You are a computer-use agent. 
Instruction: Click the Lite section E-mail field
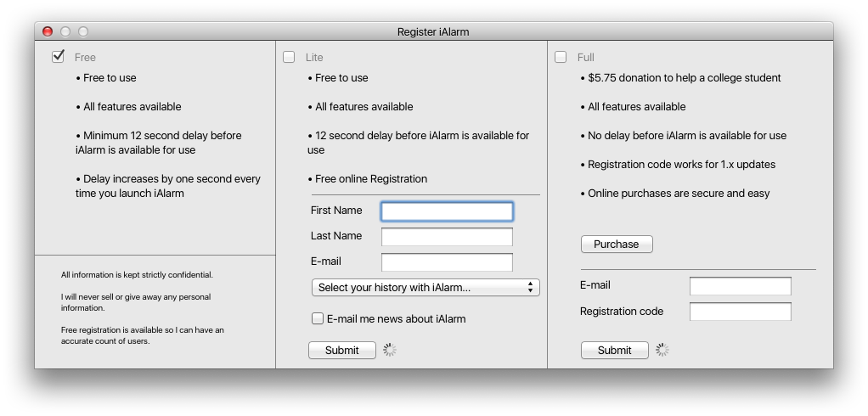click(447, 262)
